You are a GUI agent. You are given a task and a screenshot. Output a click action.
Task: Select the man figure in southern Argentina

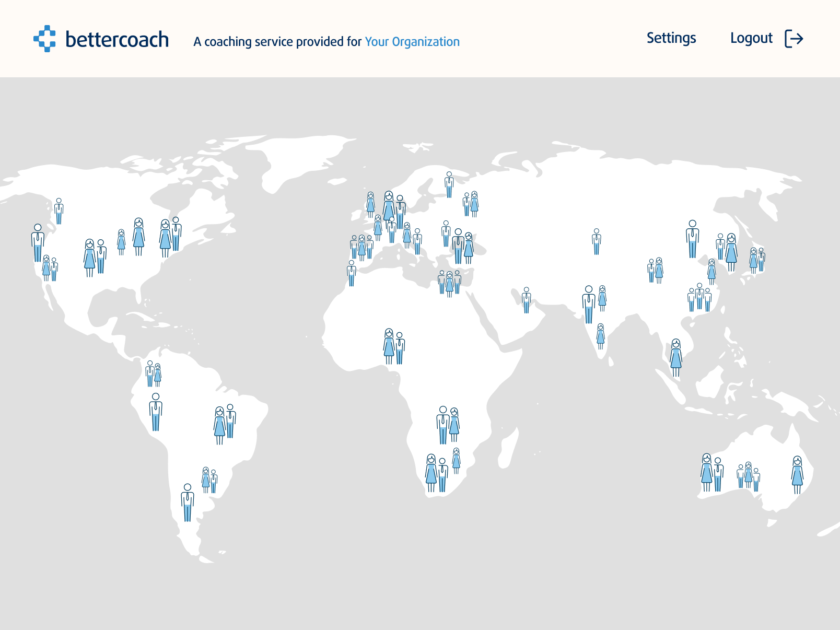tap(187, 503)
